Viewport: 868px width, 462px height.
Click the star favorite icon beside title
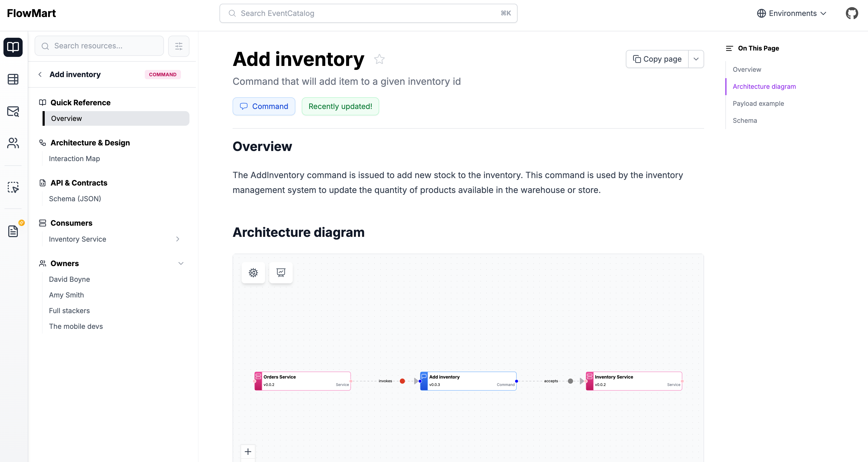coord(379,59)
